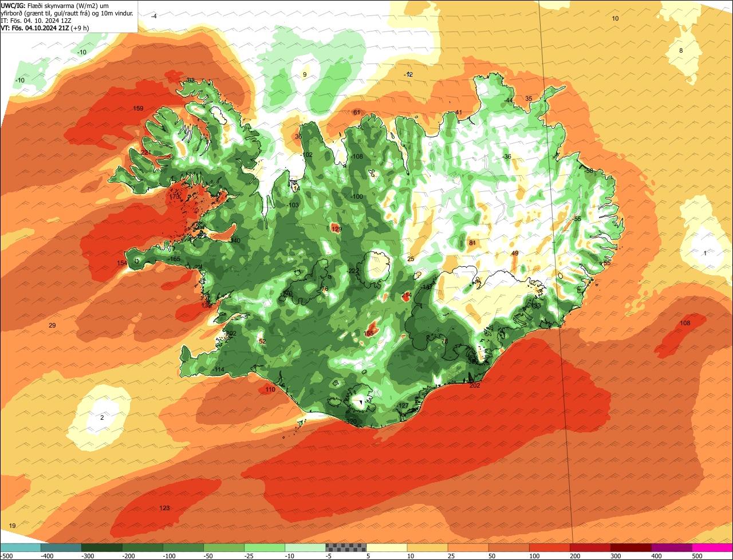Click the map value '214' in central Iceland
This screenshot has width=733, height=560.
tap(407, 295)
